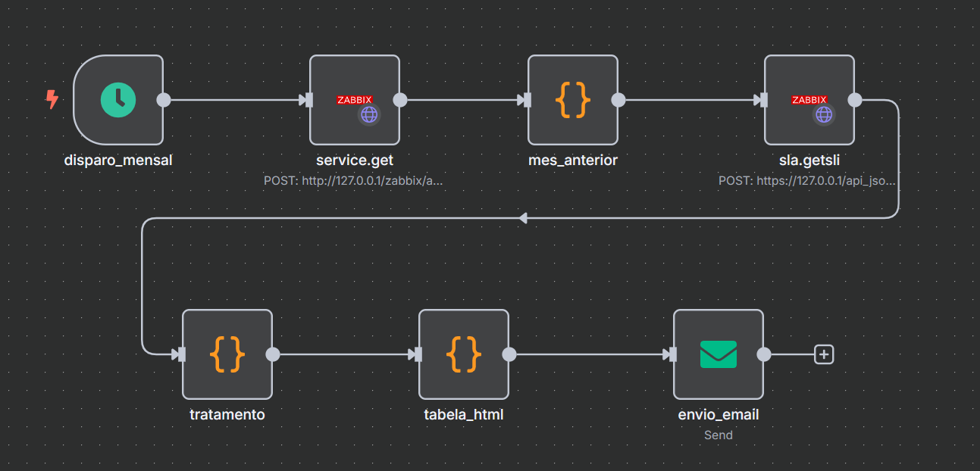Select the braces icon on tabela_html node
This screenshot has height=471, width=980.
click(464, 353)
